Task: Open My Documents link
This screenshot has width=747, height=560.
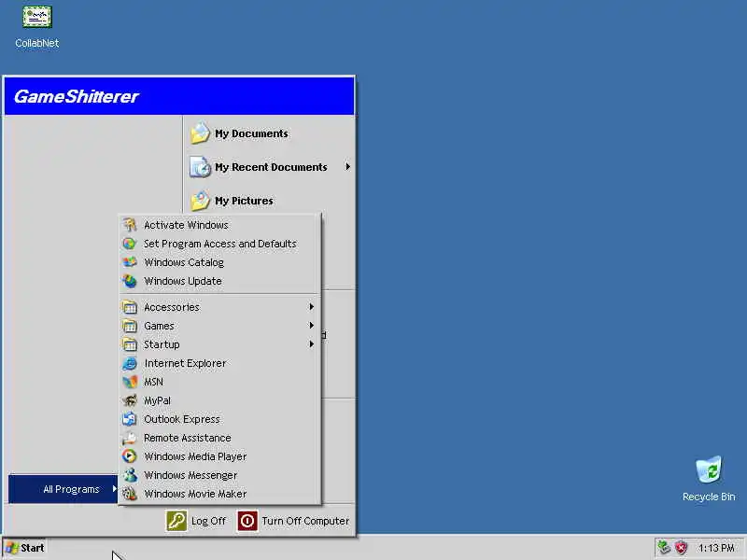Action: (x=251, y=133)
